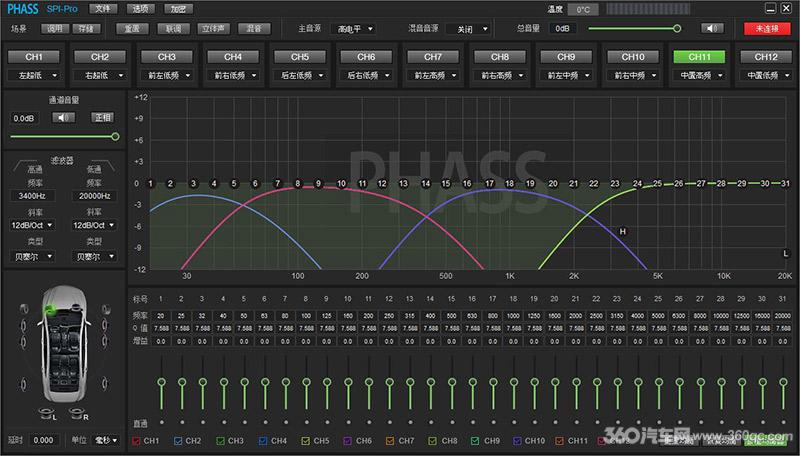Screen dimensions: 800x456
Task: Click the 存储 scene save button
Action: tap(86, 29)
